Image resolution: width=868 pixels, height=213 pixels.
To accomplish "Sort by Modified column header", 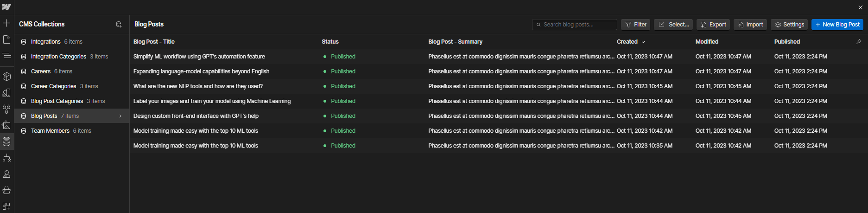I will pyautogui.click(x=707, y=42).
